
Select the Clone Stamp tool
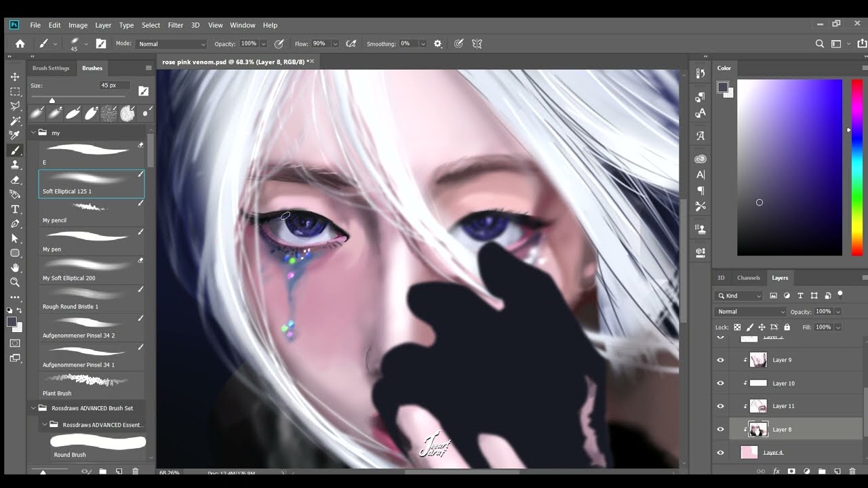point(15,165)
